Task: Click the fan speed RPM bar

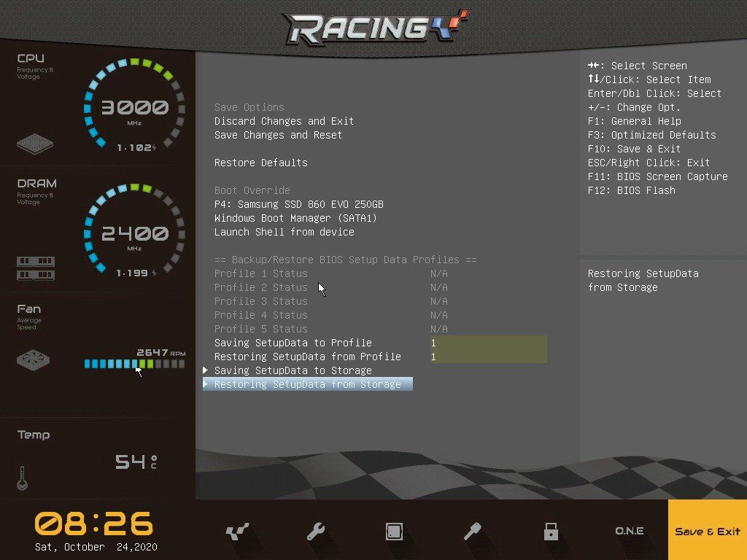Action: [134, 363]
